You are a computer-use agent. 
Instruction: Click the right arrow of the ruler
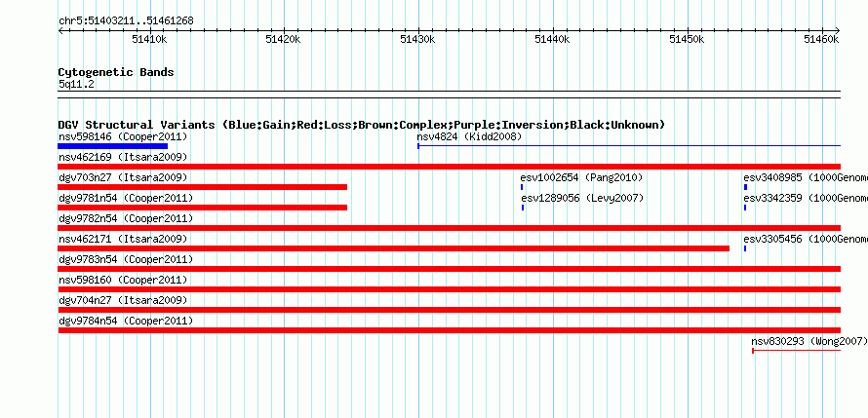(838, 30)
